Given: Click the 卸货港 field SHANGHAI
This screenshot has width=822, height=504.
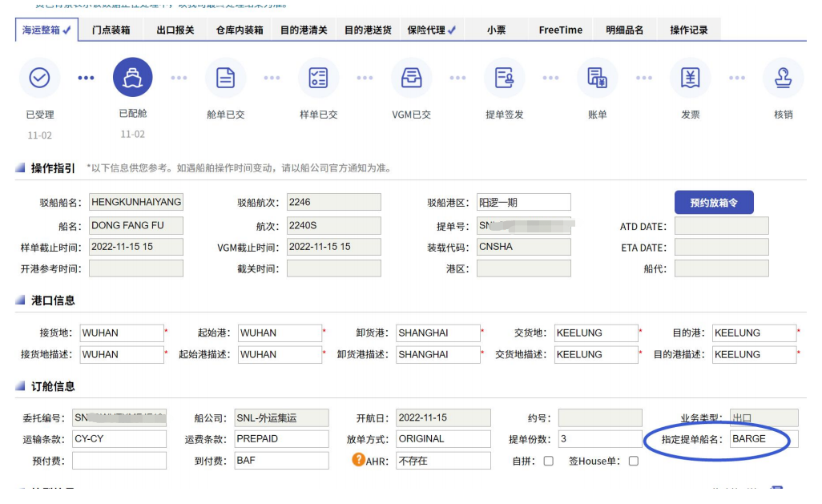Looking at the screenshot, I should [x=438, y=333].
